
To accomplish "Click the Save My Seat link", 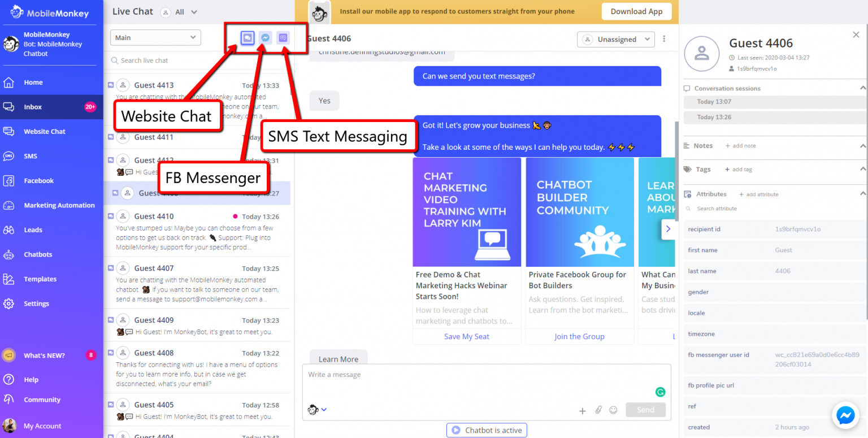I will [466, 336].
